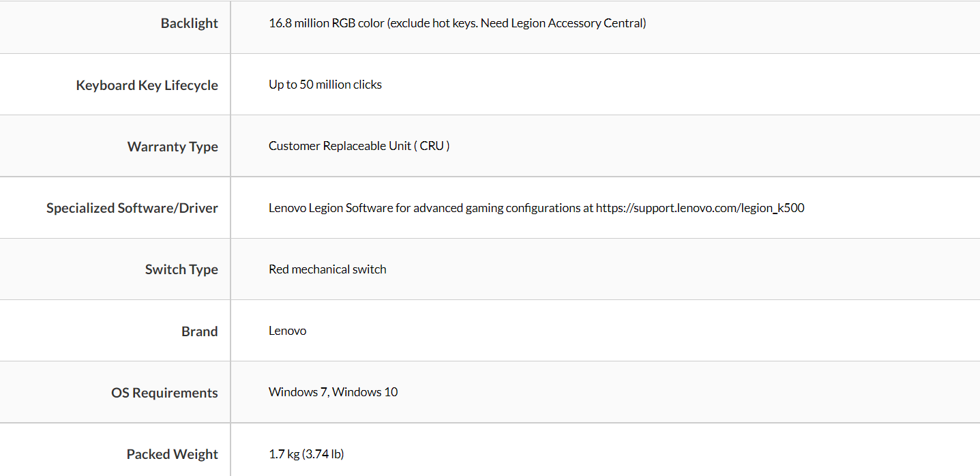Viewport: 980px width, 476px height.
Task: Click the "Up to 50 million clicks" value
Action: point(325,85)
